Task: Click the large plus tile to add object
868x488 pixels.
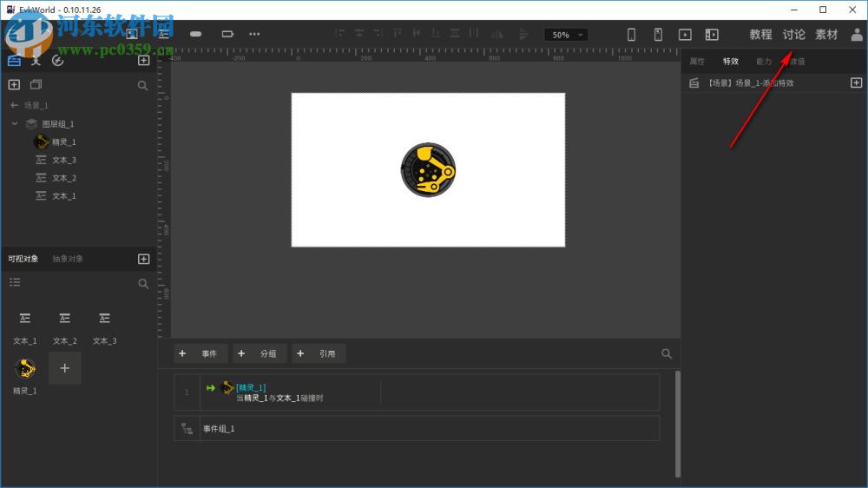Action: [65, 368]
